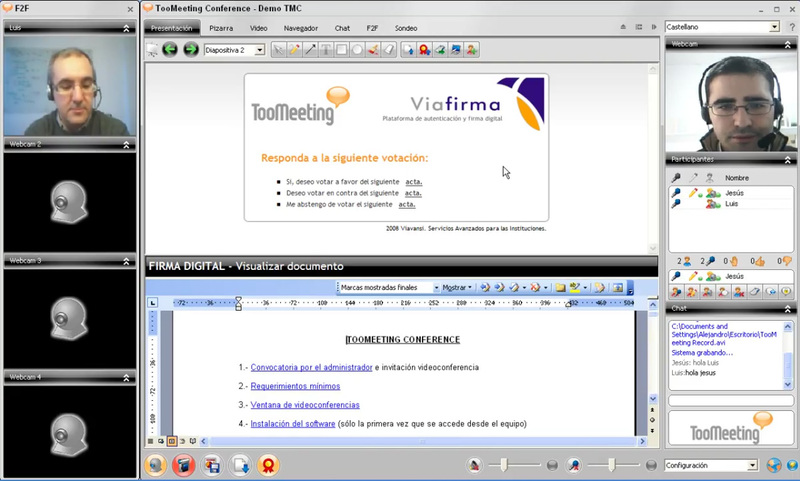Collapse the Webcam 2 panel in F2F
Image resolution: width=800 pixels, height=481 pixels.
pos(126,145)
